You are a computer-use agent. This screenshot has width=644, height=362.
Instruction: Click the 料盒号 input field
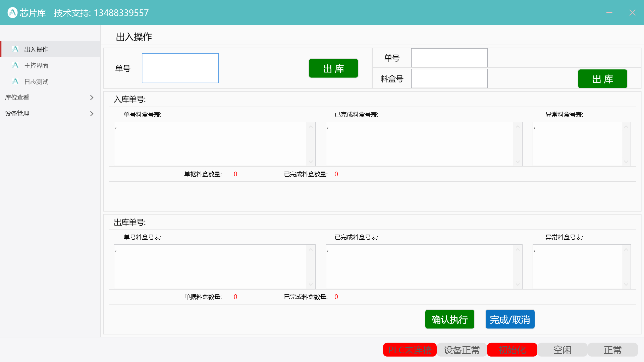click(x=449, y=78)
